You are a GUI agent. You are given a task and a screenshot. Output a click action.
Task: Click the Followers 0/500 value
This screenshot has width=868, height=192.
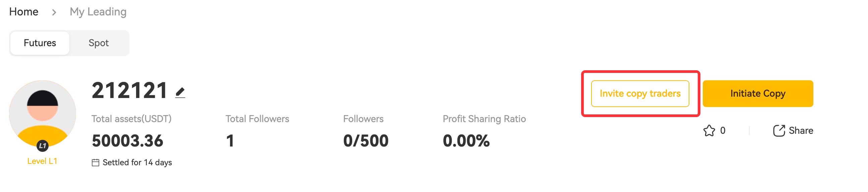pyautogui.click(x=366, y=140)
